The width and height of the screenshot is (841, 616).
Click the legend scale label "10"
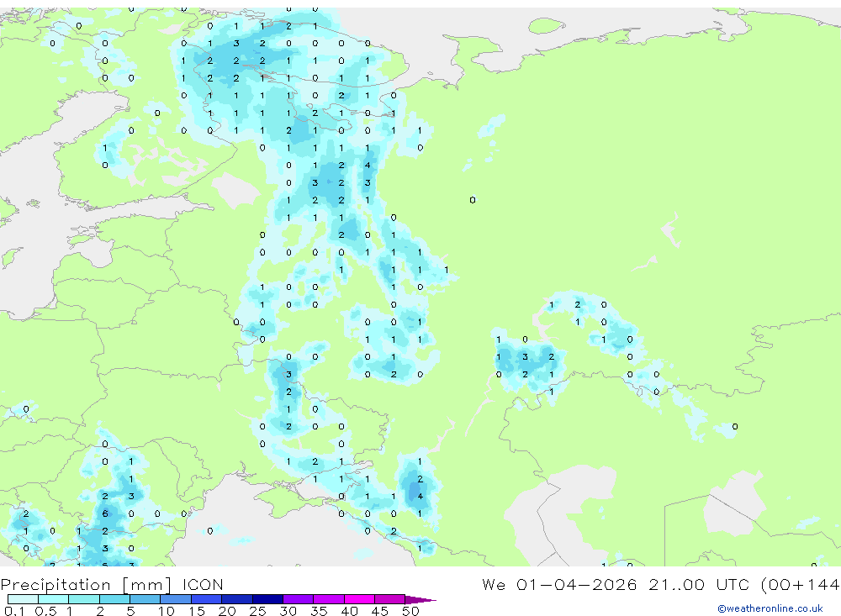click(167, 611)
